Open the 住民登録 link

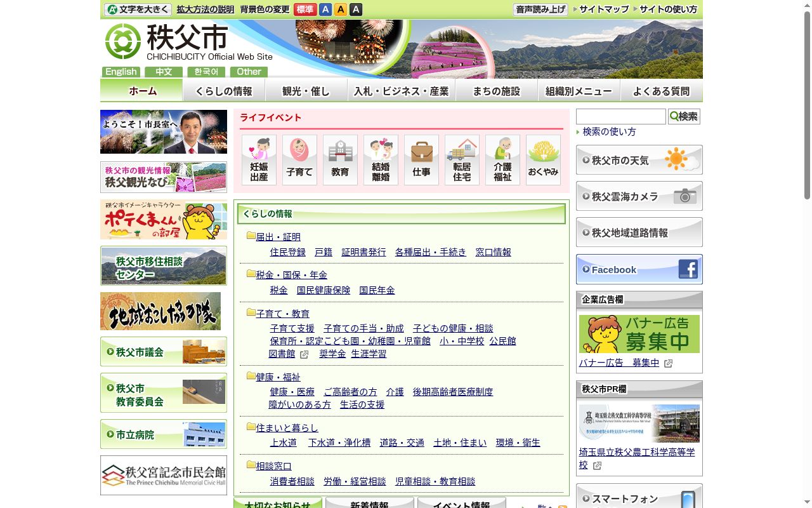click(288, 252)
